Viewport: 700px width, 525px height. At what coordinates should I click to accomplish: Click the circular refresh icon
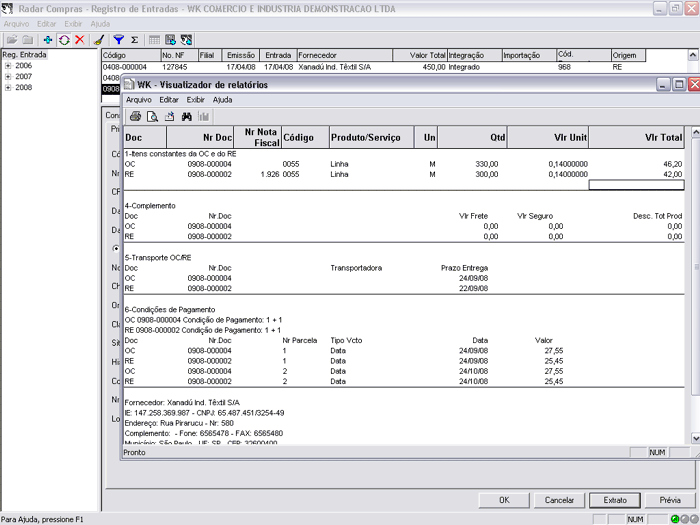point(64,39)
